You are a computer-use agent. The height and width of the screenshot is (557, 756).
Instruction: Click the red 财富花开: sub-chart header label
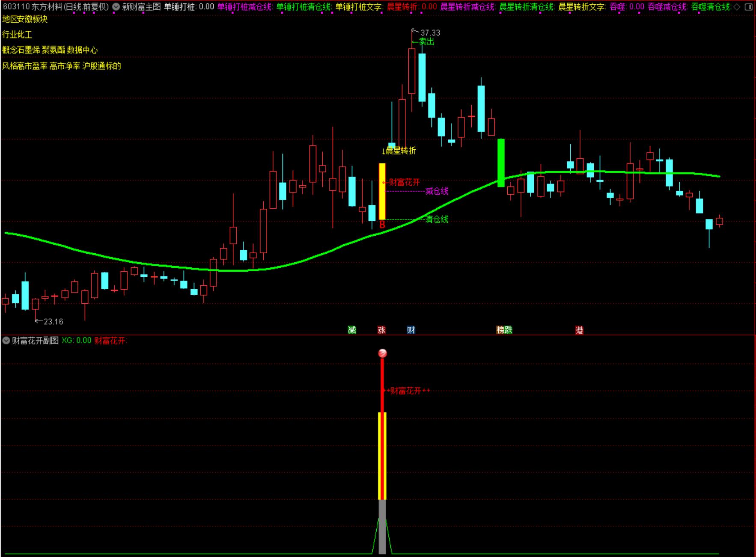coord(111,341)
